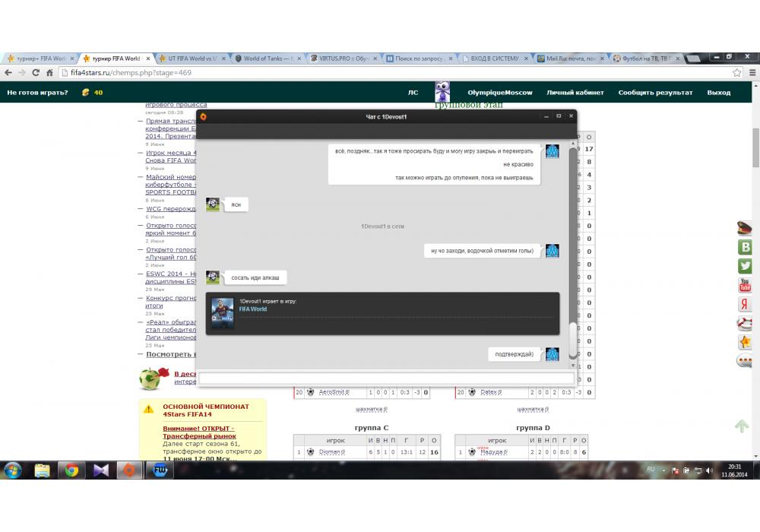Switch to the World of Tanks tab
Screen dimensions: 760x532
[x=268, y=59]
